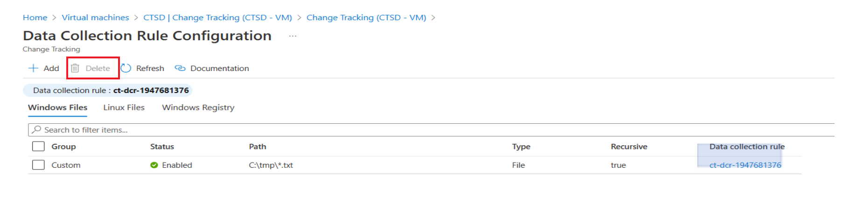Open the ct-dcr-1947681376 rule link
This screenshot has height=206, width=868.
pyautogui.click(x=745, y=165)
